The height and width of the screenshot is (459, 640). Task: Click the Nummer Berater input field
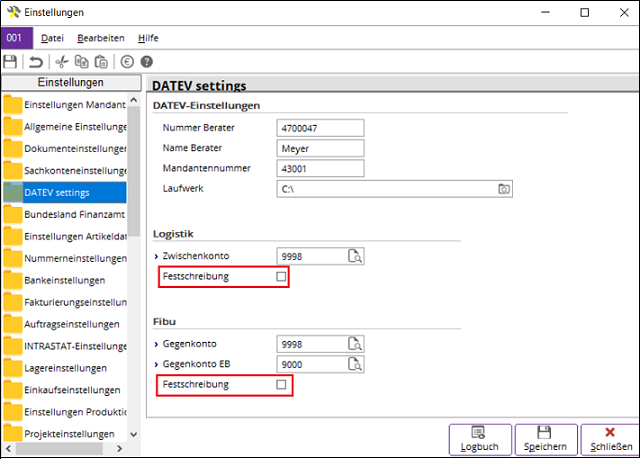pos(320,128)
